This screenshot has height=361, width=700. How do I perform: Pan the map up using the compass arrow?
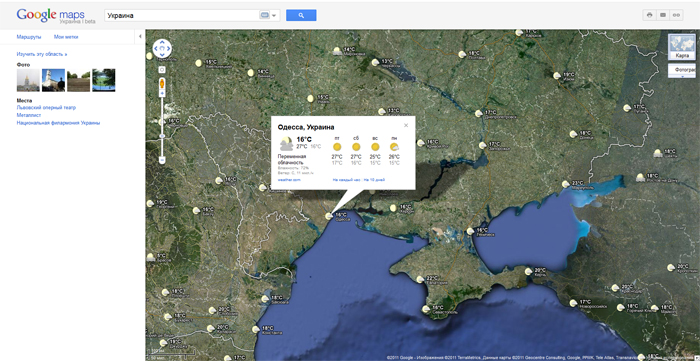pyautogui.click(x=162, y=42)
